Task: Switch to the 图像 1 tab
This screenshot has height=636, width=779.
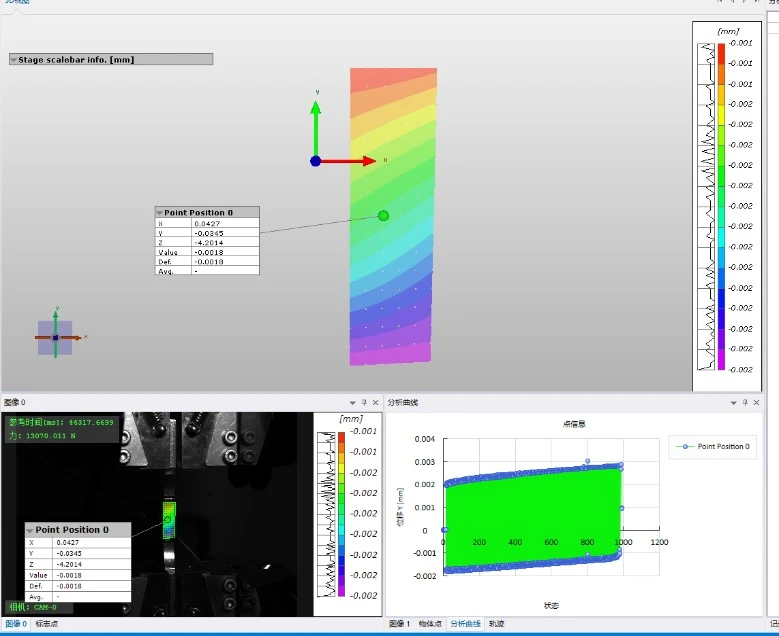Action: coord(400,624)
